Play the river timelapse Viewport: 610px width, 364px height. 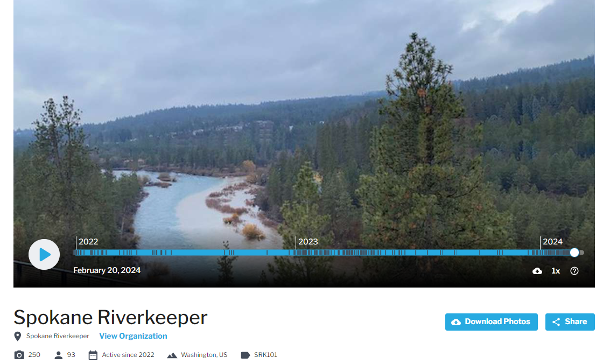pyautogui.click(x=44, y=254)
